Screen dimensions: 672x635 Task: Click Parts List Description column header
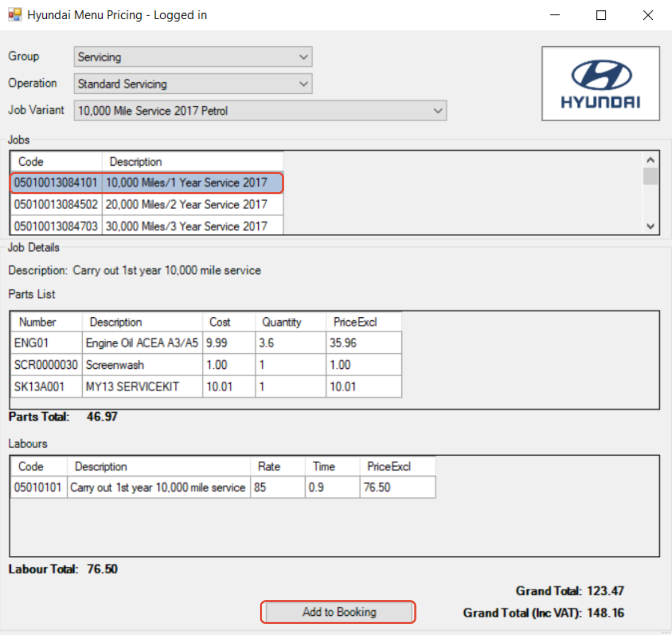142,322
